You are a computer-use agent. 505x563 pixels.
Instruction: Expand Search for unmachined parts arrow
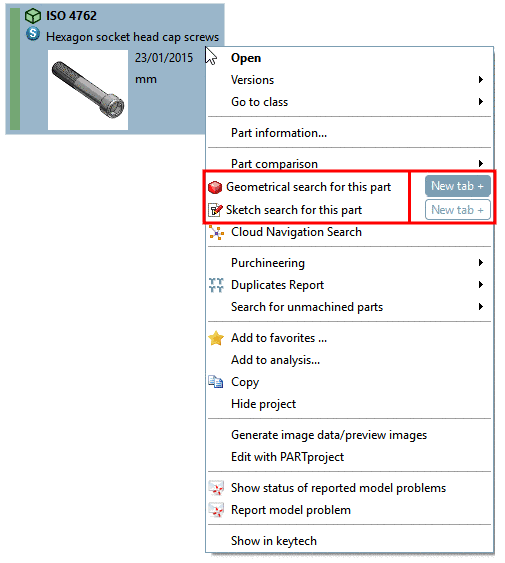click(x=481, y=307)
